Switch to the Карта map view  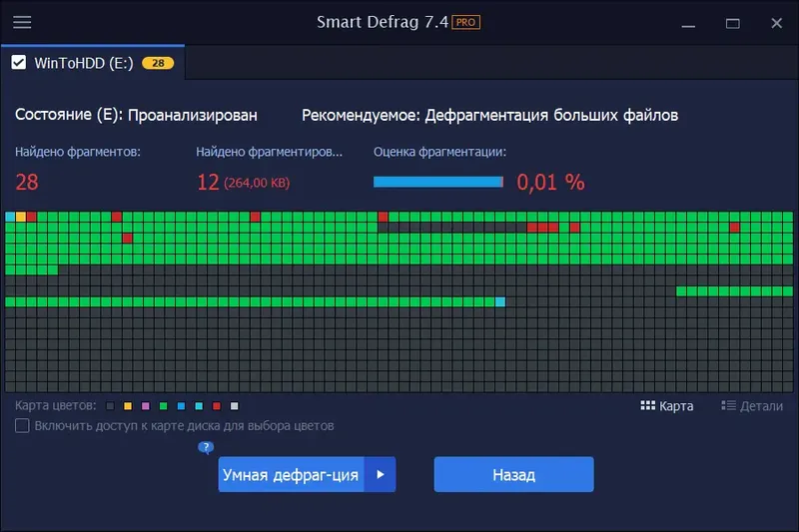(x=667, y=406)
